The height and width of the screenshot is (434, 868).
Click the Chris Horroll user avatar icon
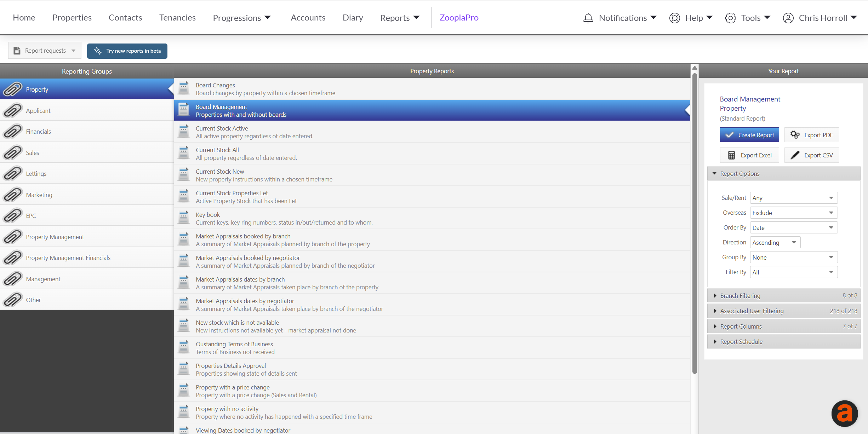click(x=788, y=18)
